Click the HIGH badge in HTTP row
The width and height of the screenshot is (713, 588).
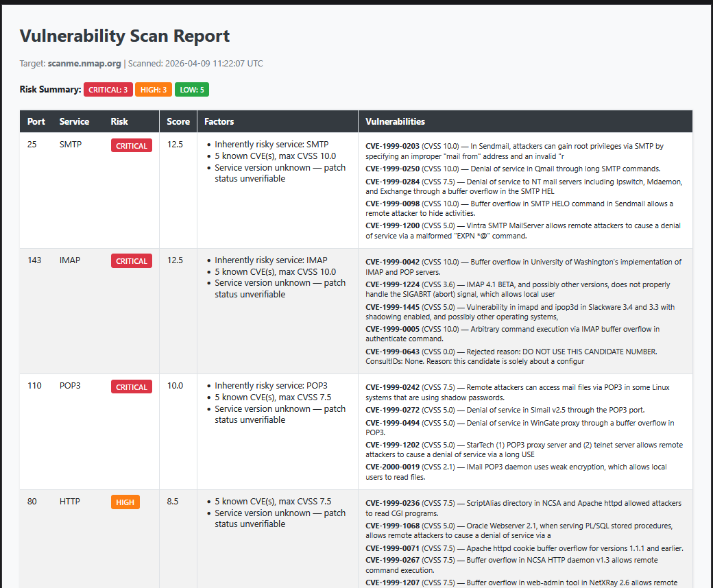pyautogui.click(x=125, y=502)
